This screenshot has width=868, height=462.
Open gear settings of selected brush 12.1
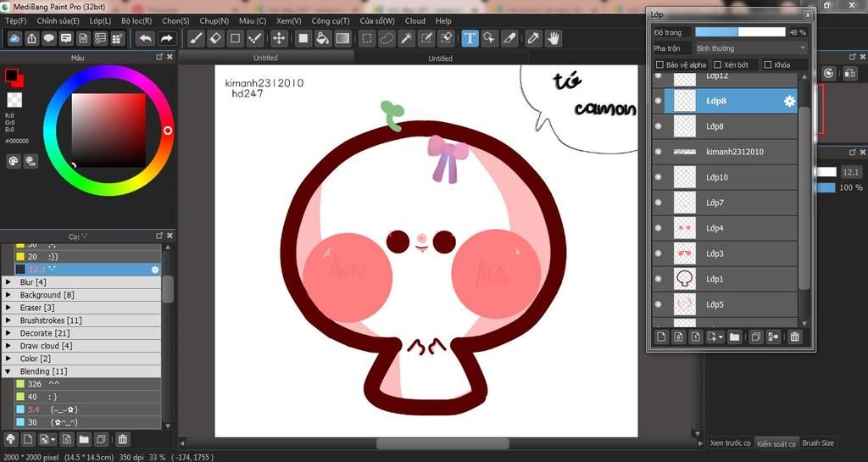point(155,270)
